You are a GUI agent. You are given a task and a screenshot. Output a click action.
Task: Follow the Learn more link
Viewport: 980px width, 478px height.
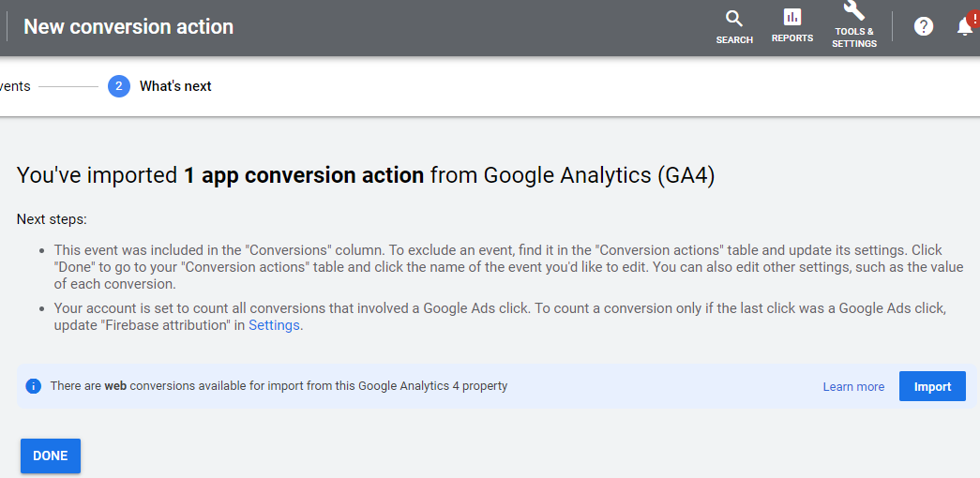[853, 386]
